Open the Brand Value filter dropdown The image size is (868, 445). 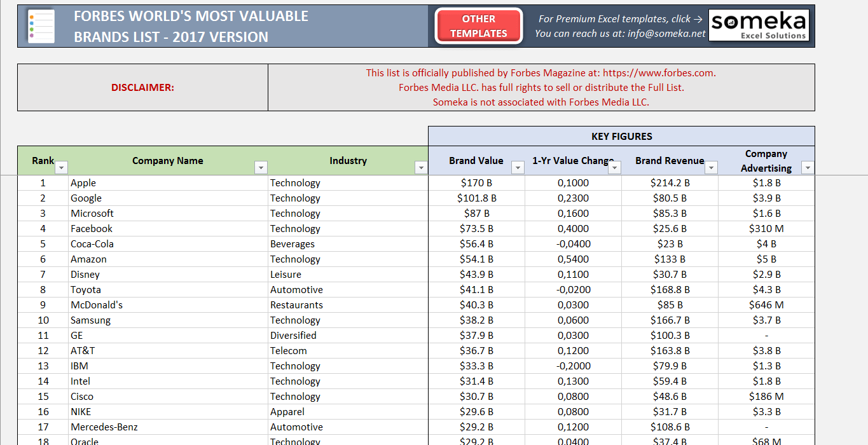pyautogui.click(x=518, y=168)
